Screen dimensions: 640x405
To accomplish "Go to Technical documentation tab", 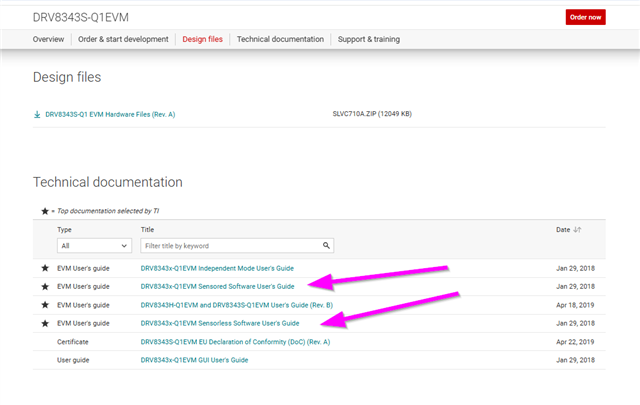I will click(x=280, y=39).
